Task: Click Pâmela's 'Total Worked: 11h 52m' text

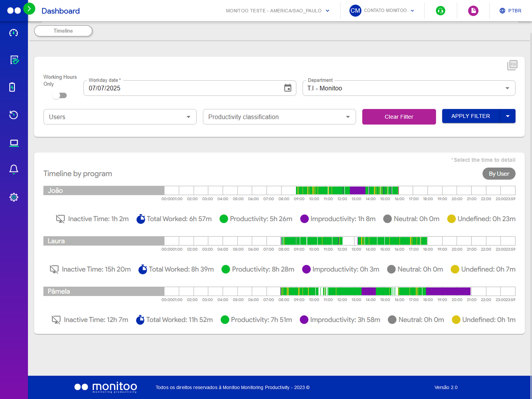Action: click(x=180, y=320)
